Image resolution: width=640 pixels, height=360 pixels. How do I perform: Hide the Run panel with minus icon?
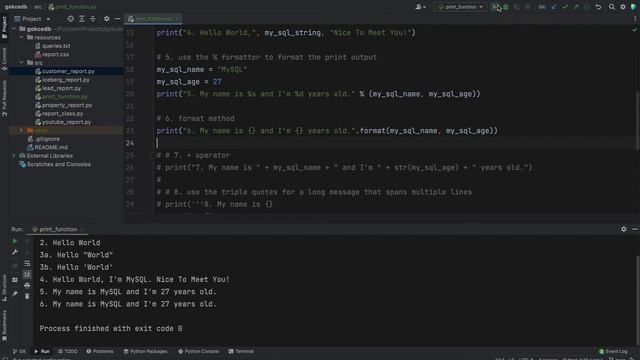pos(635,229)
